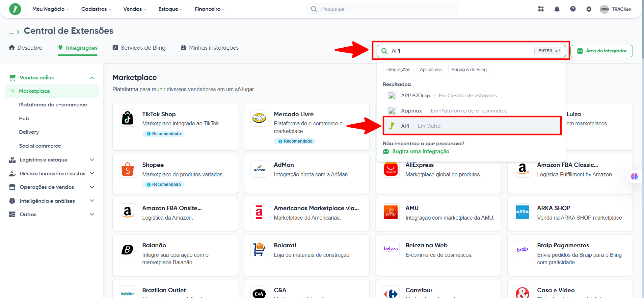This screenshot has height=298, width=644.
Task: Open the notifications bell
Action: coord(557,9)
